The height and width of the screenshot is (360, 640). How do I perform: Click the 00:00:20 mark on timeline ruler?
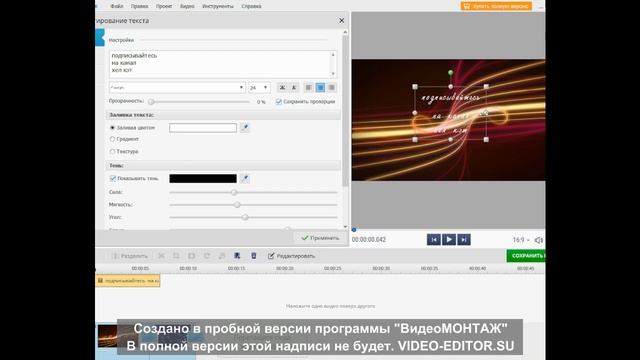[x=285, y=269]
